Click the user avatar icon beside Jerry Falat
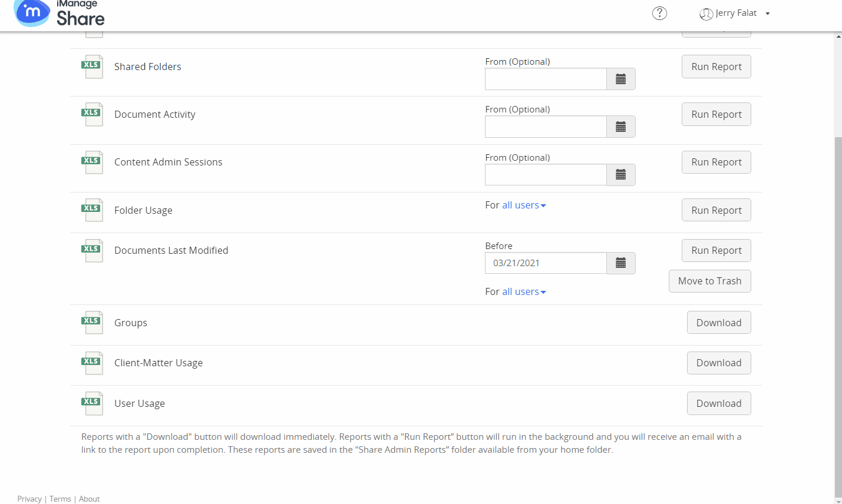Viewport: 842px width, 504px height. click(706, 14)
